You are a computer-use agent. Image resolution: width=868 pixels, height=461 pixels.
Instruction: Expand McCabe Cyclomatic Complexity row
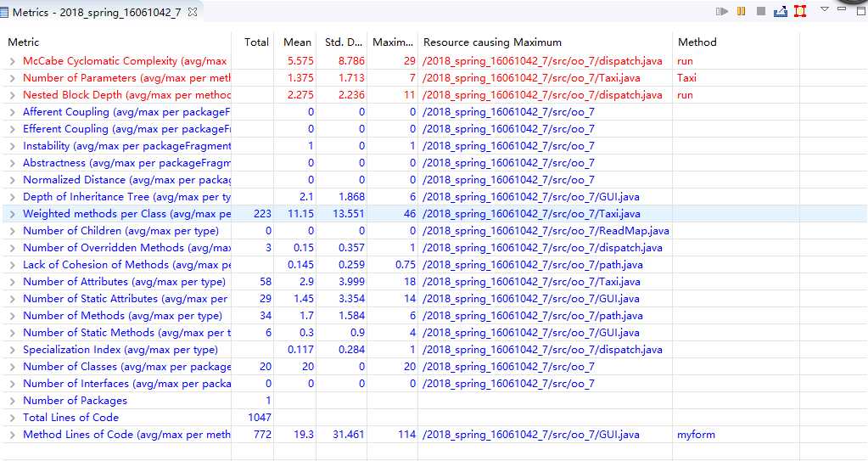12,61
